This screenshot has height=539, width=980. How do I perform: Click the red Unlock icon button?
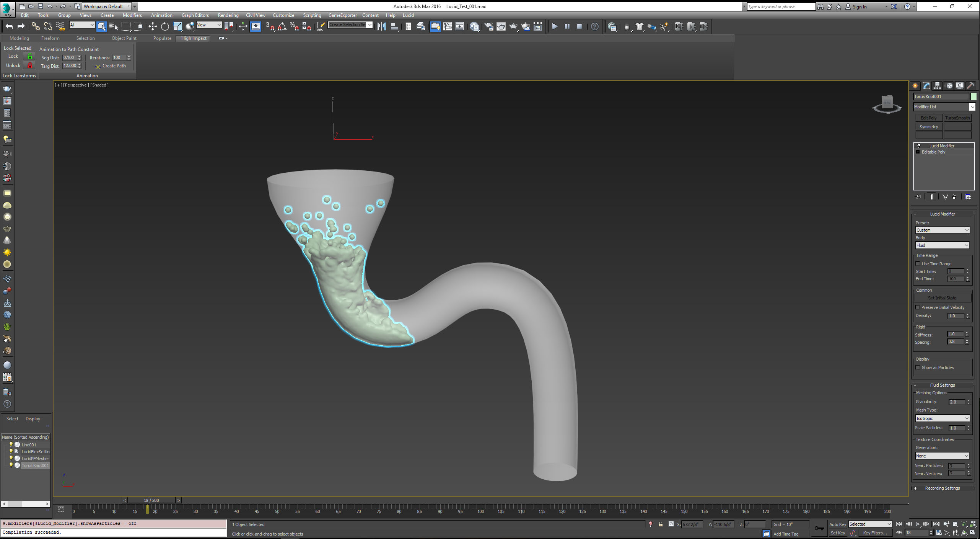coord(29,65)
